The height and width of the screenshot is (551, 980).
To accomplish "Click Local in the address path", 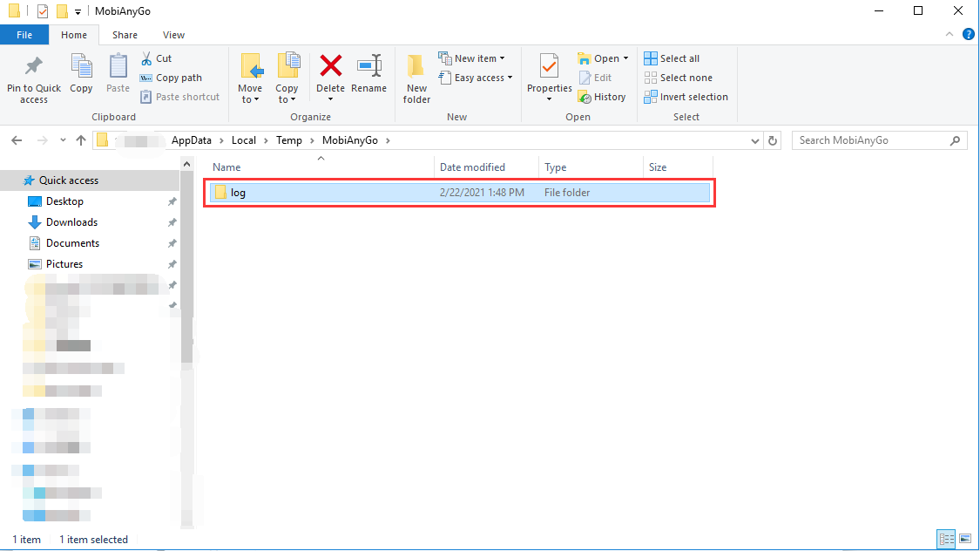I will coord(244,140).
